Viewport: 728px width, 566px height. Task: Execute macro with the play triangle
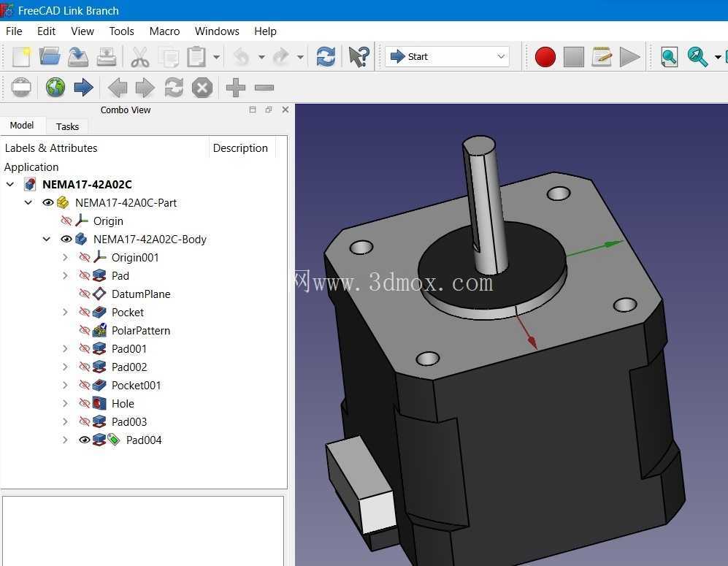(x=629, y=57)
